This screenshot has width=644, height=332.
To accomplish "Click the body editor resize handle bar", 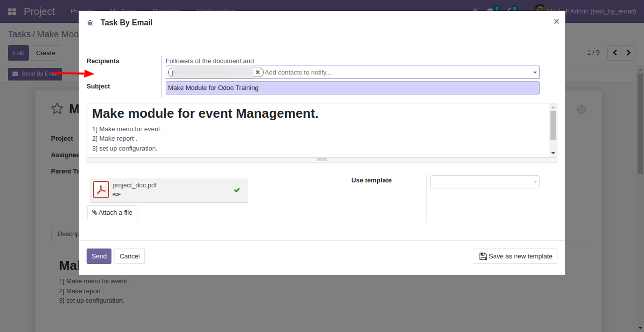I will 322,160.
